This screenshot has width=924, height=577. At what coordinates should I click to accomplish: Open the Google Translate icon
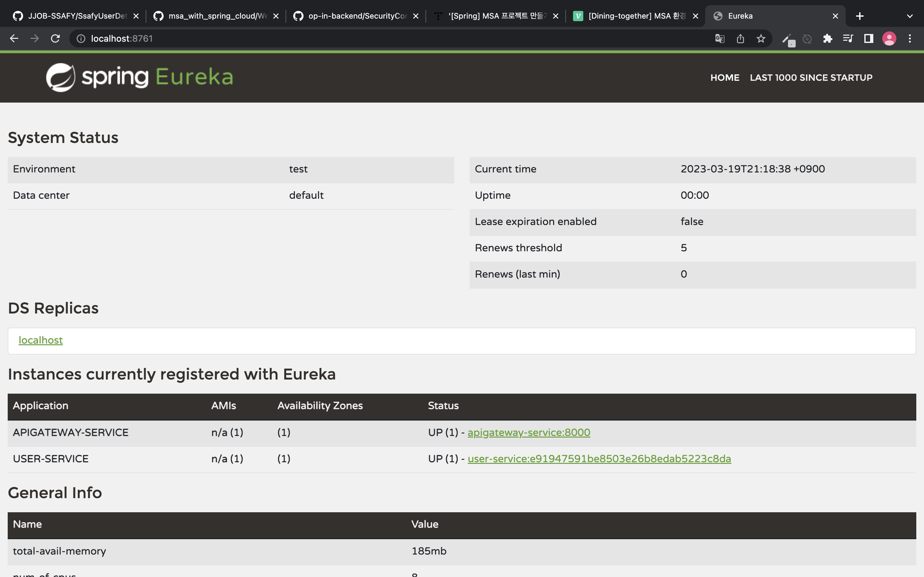[x=720, y=38]
